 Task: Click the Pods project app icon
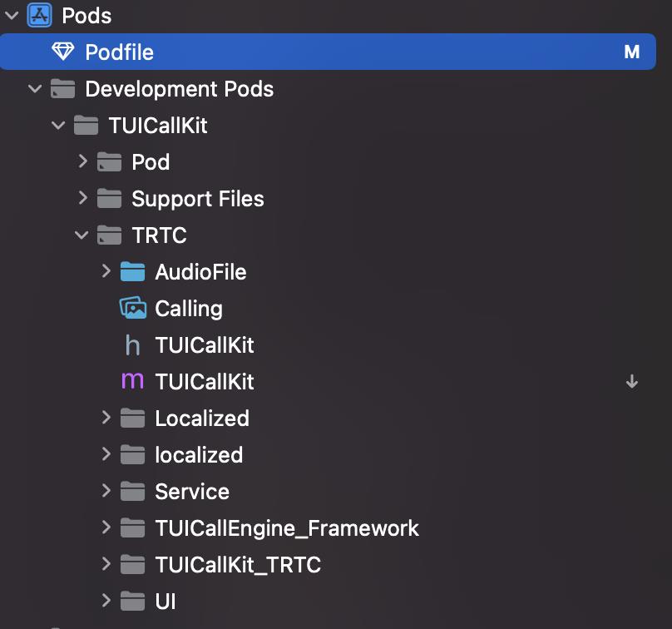(39, 16)
